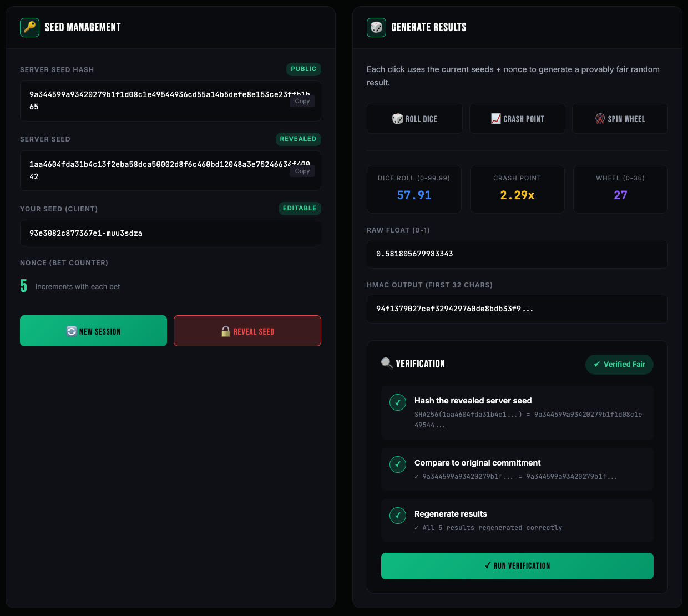Image resolution: width=688 pixels, height=616 pixels.
Task: Click the 'Raw Float (0-1)' label
Action: tap(398, 230)
